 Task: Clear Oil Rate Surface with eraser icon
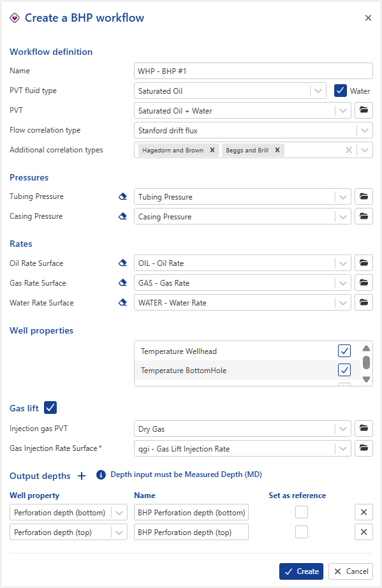point(122,263)
